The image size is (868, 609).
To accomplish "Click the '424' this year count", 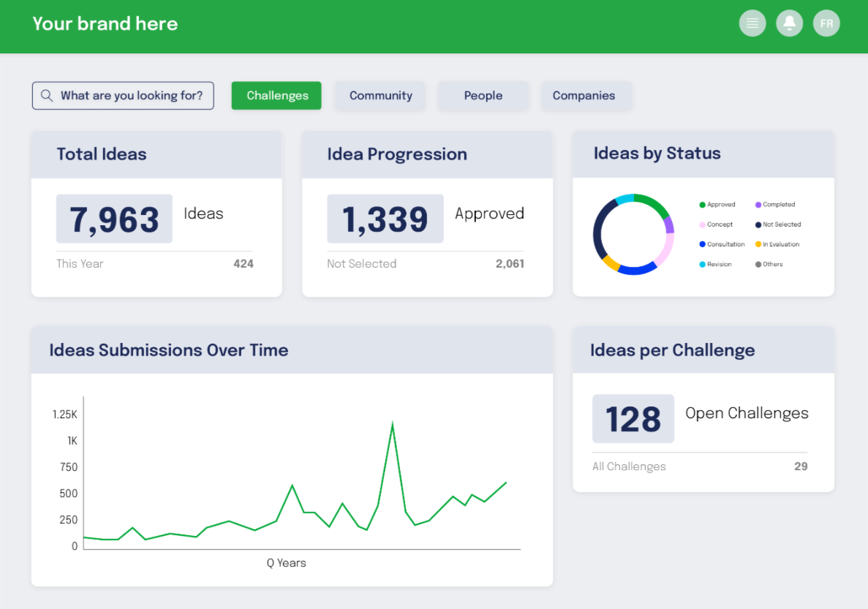I will point(244,264).
